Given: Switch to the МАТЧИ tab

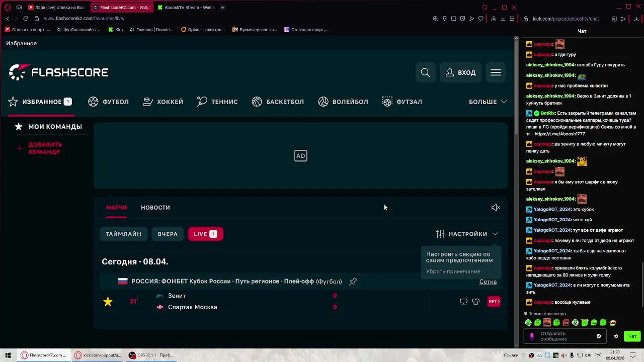Looking at the screenshot, I should [x=116, y=208].
